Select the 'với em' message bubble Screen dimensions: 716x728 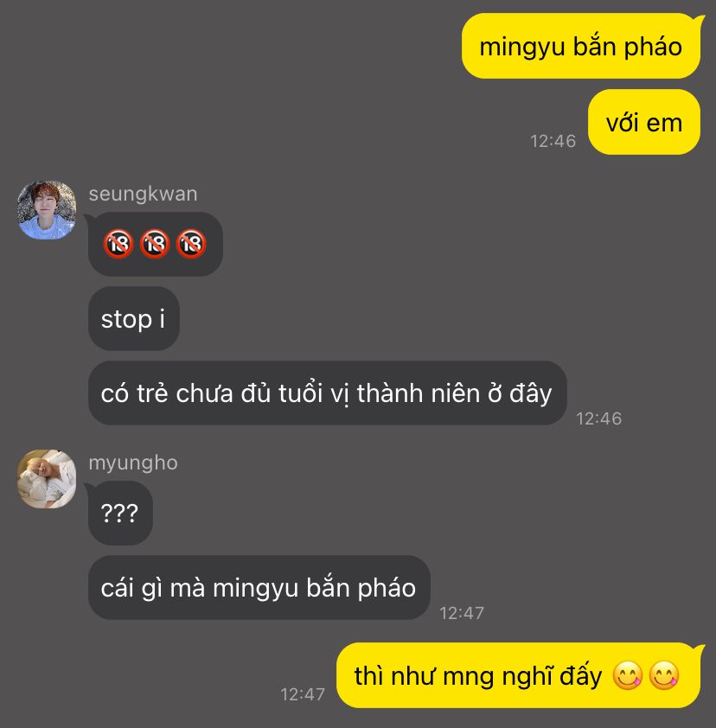point(644,122)
